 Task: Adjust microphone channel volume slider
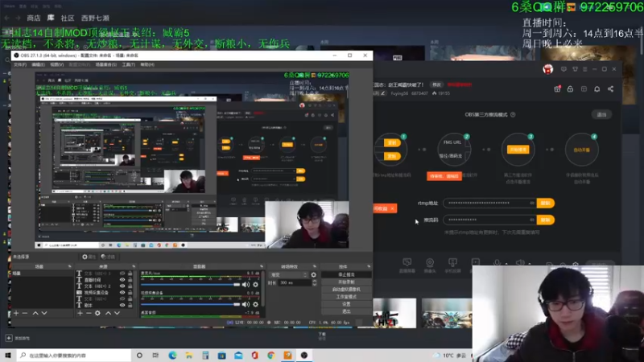190,285
